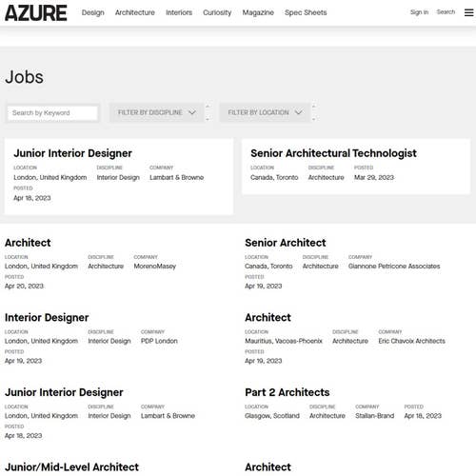The width and height of the screenshot is (476, 476).
Task: Open Spec Sheets in navigation
Action: click(x=306, y=12)
